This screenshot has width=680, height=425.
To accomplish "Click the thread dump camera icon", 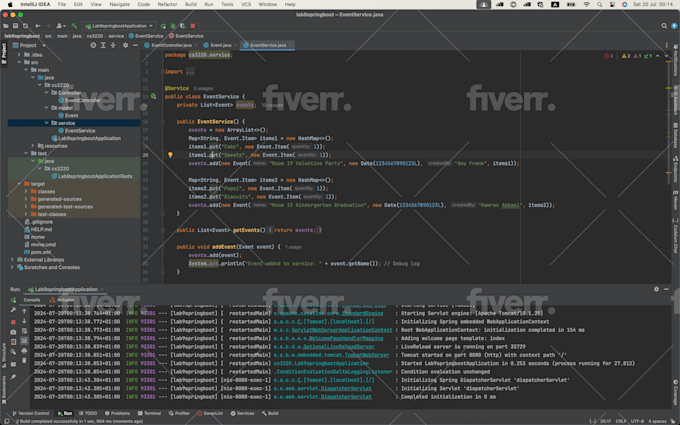I will (x=13, y=332).
